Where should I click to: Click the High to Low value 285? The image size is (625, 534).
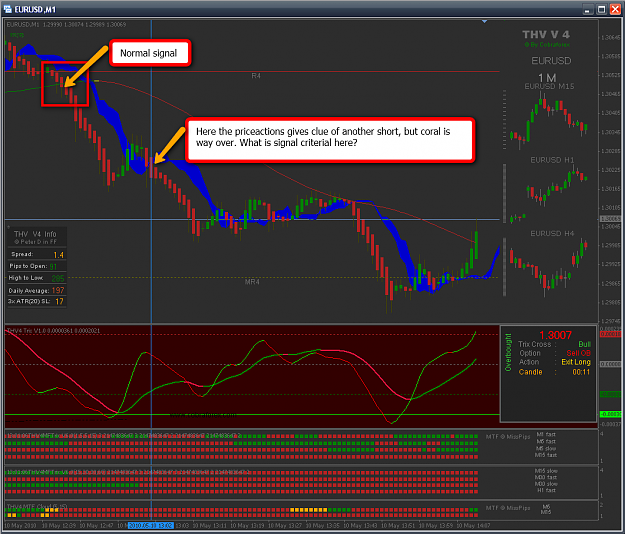point(58,278)
